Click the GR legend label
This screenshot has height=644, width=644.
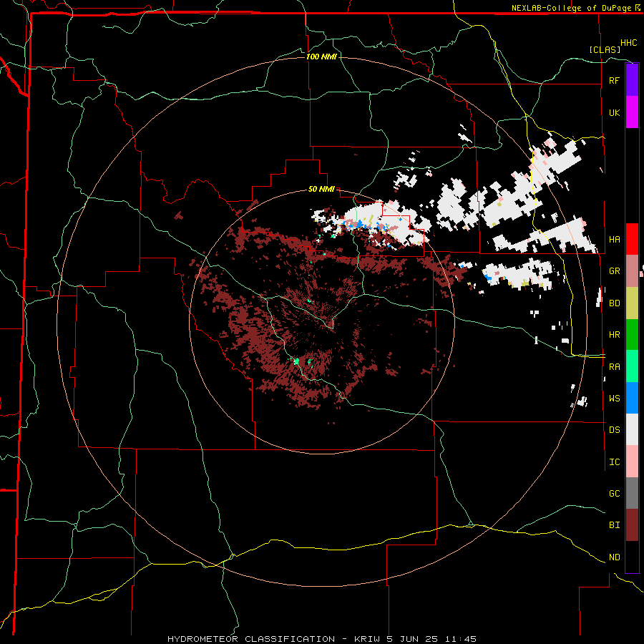[x=614, y=271]
